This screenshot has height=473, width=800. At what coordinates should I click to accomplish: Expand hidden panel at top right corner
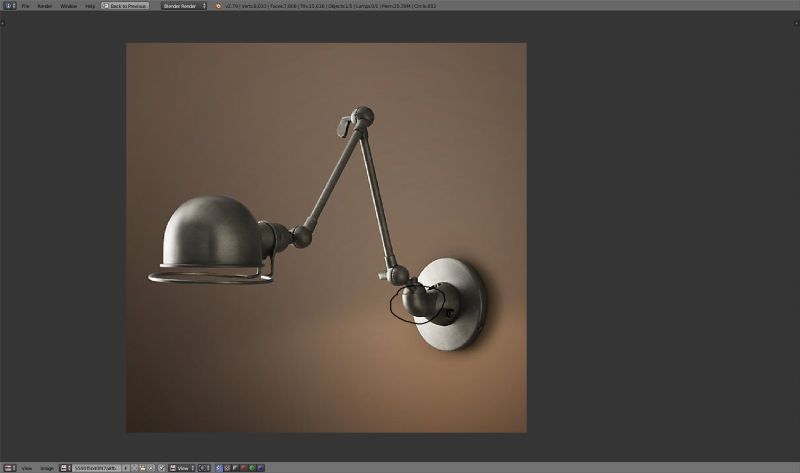[796, 23]
